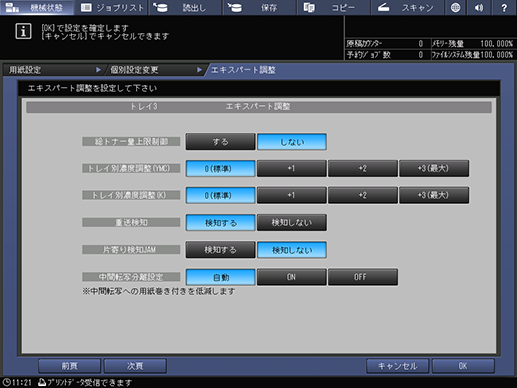Set 総トナー量上限制御 to しない
This screenshot has width=517, height=388.
pyautogui.click(x=292, y=142)
